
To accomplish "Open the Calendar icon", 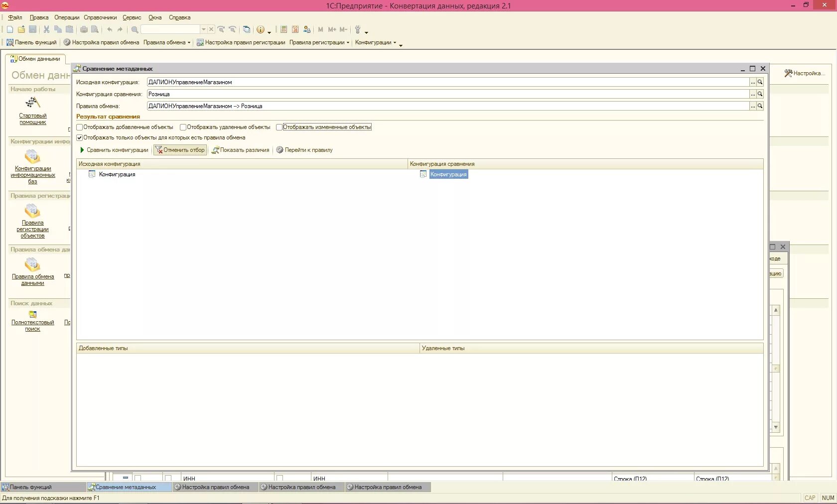I will click(295, 29).
